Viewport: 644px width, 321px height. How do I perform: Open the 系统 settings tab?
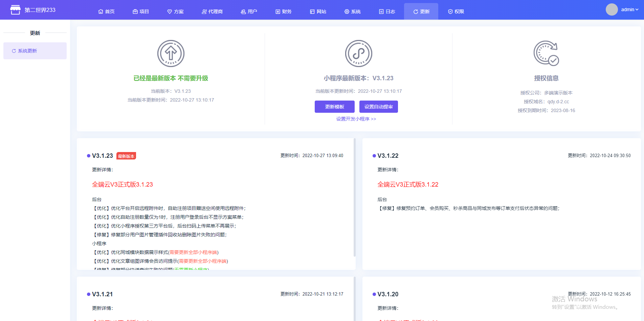pos(353,12)
